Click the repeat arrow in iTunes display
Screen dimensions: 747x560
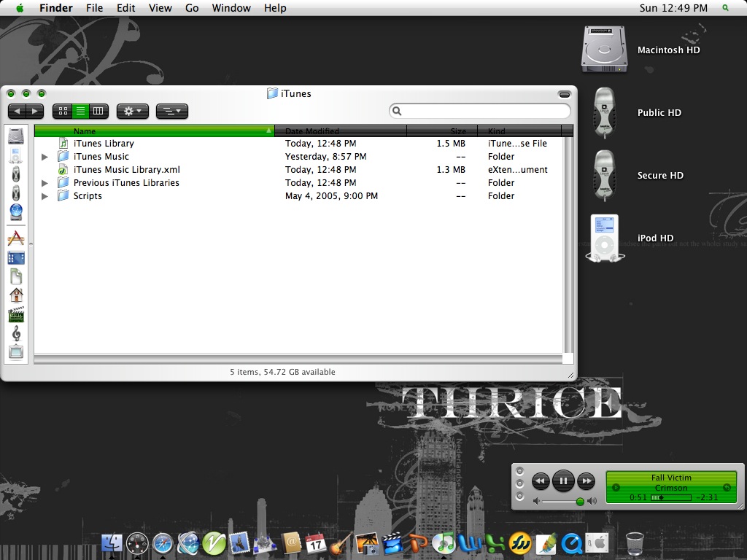coord(727,487)
